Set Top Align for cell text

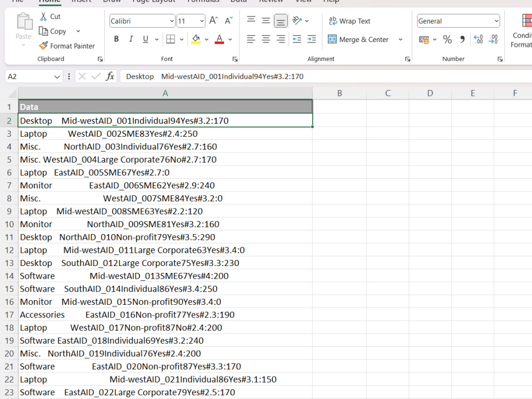(251, 20)
